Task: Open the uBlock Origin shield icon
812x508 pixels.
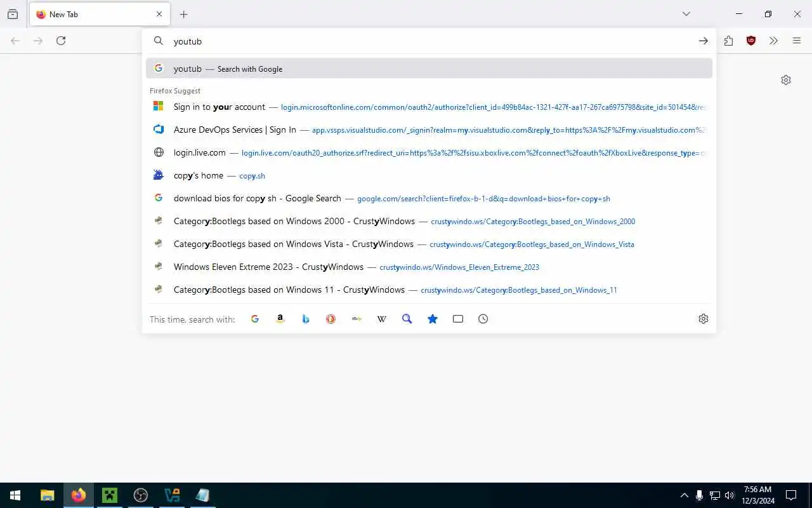Action: coord(751,41)
